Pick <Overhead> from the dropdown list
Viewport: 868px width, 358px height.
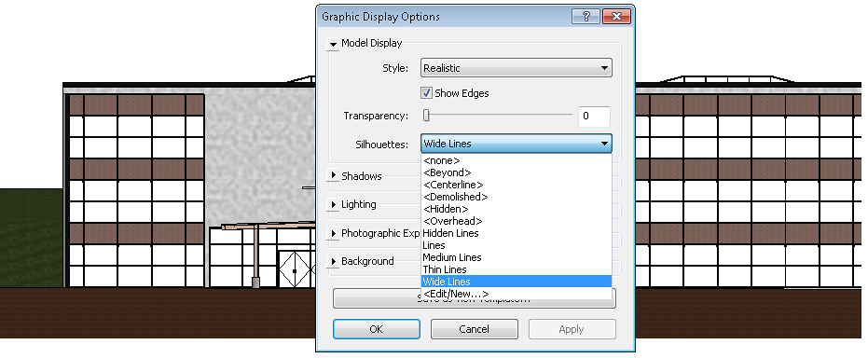coord(516,221)
